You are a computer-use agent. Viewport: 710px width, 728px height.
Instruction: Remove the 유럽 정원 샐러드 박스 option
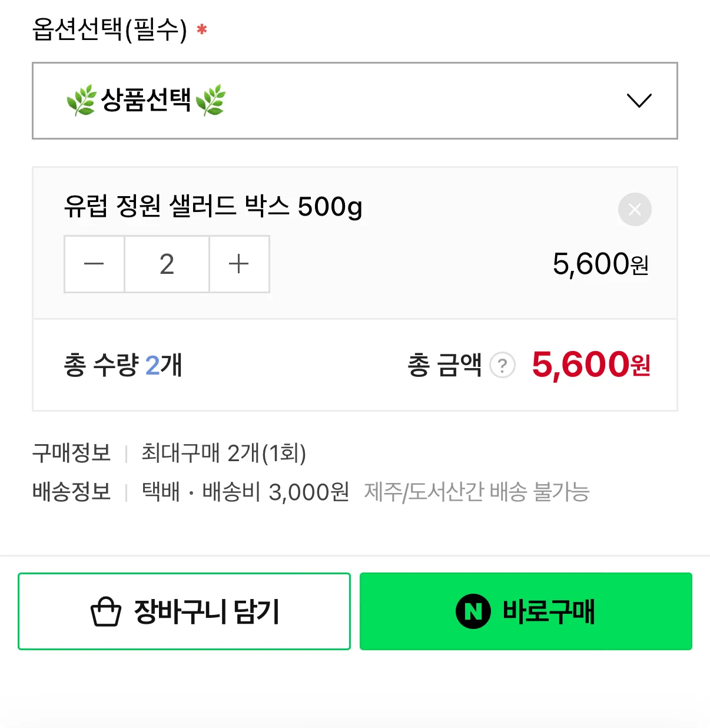(x=635, y=209)
